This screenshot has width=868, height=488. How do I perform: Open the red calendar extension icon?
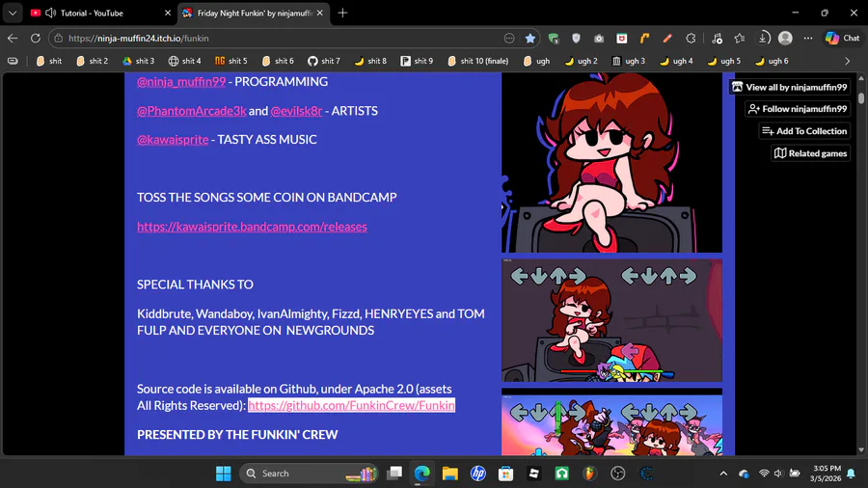[622, 39]
